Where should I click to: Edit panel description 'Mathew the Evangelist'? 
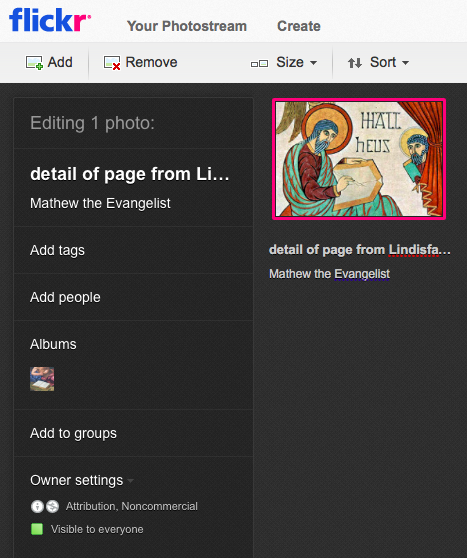click(100, 203)
